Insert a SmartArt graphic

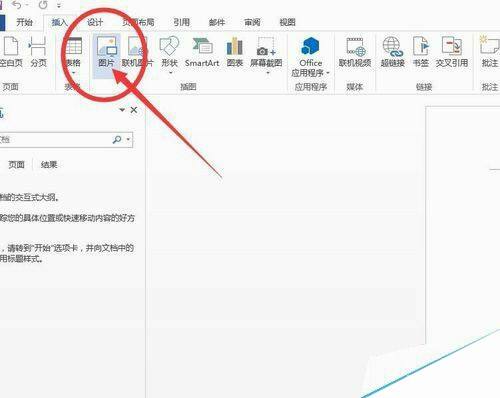[202, 52]
